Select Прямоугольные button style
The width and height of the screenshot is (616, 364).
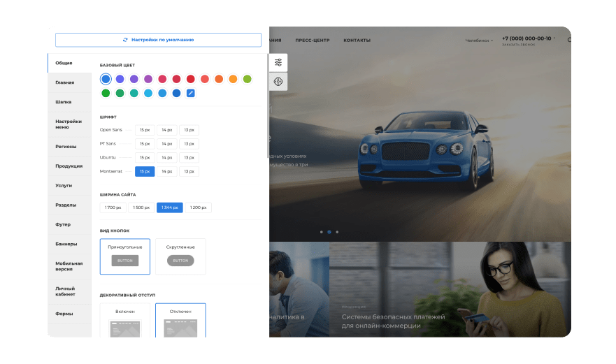pyautogui.click(x=125, y=256)
